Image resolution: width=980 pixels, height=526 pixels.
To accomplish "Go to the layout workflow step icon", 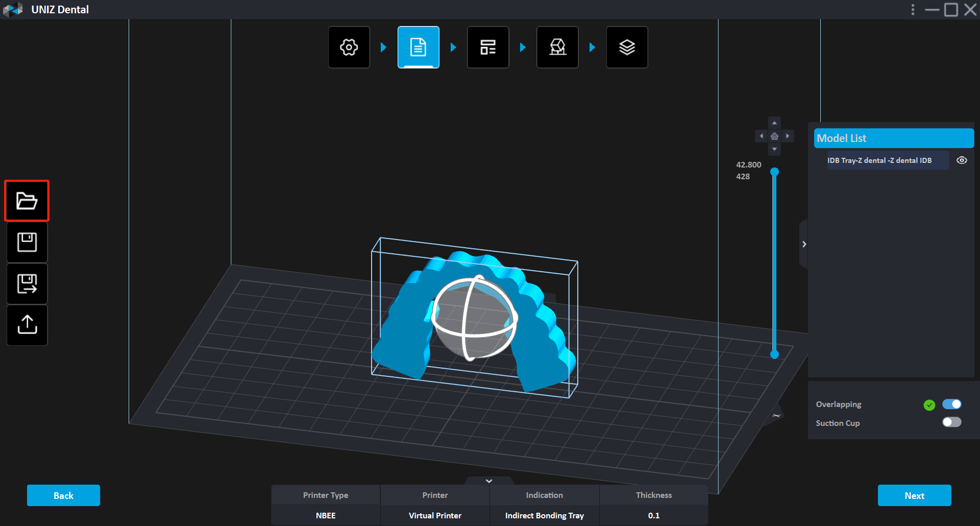I will coord(488,47).
